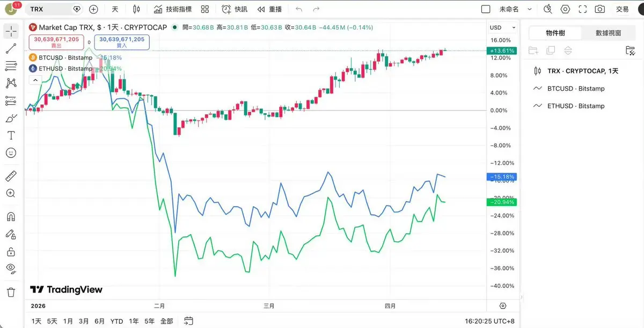Set the range to 1月
The image size is (644, 328).
(x=68, y=321)
